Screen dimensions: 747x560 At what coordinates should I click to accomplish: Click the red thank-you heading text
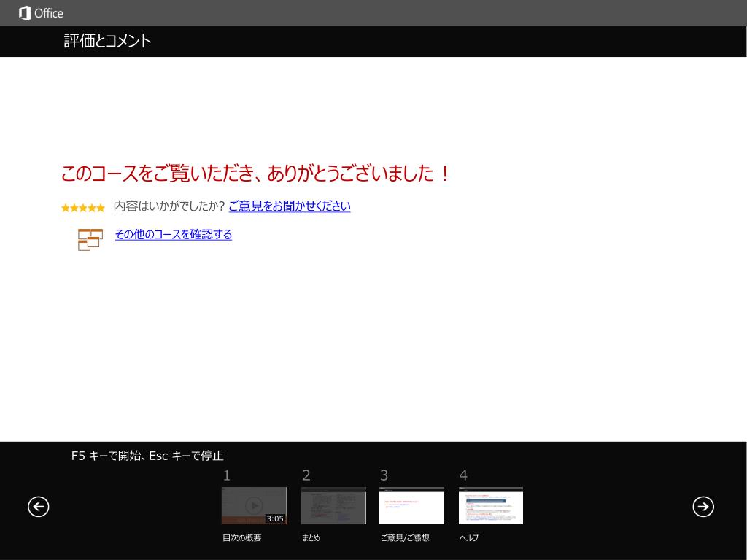click(255, 173)
